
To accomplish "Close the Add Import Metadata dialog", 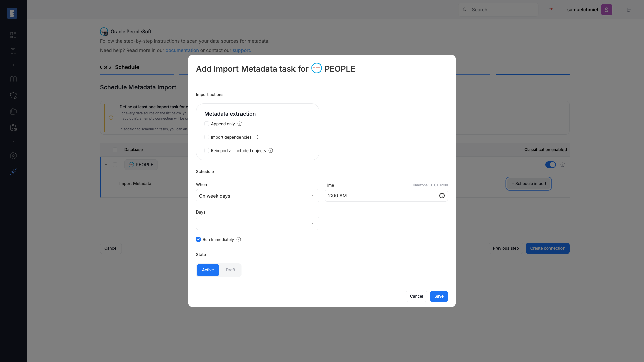I will click(x=444, y=69).
